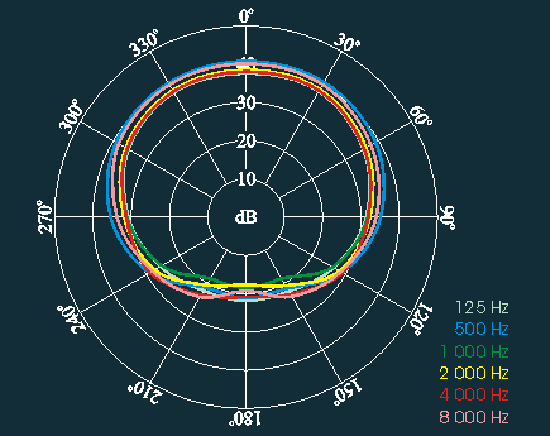This screenshot has width=550, height=436.
Task: Click the 0° angle label at top
Action: pos(246,16)
